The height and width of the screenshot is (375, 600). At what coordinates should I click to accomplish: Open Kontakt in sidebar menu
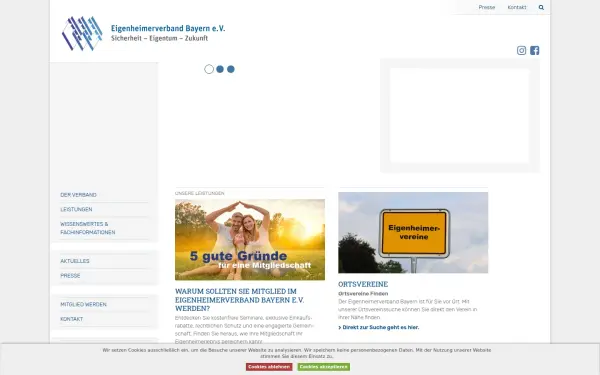point(72,319)
